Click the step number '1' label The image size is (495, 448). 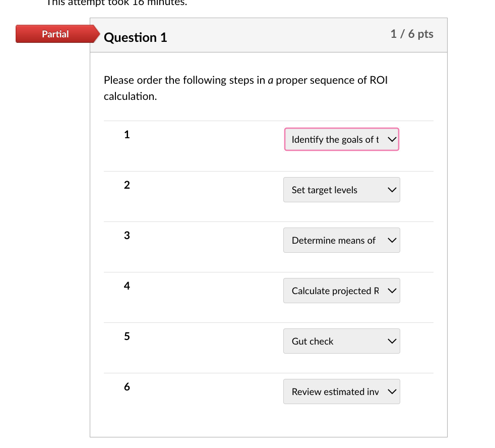pyautogui.click(x=127, y=134)
